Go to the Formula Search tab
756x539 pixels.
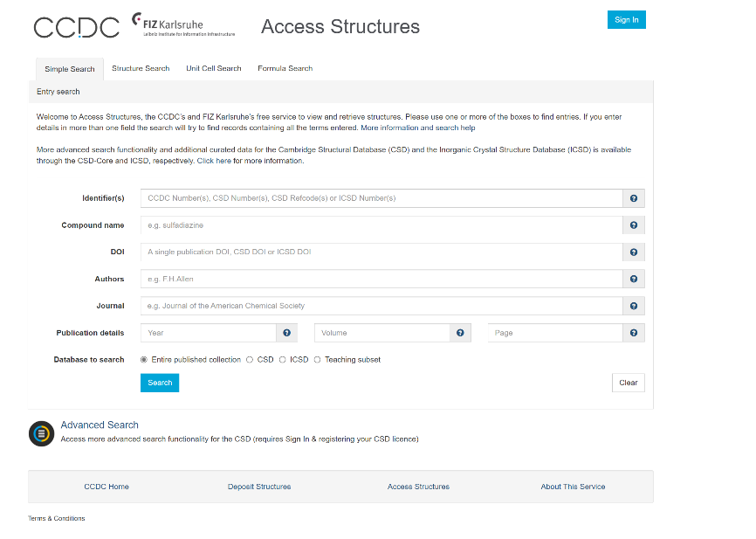pyautogui.click(x=285, y=68)
